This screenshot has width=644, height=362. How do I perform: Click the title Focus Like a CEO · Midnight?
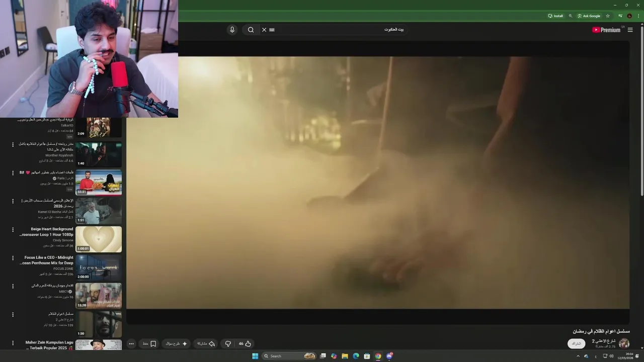click(49, 257)
